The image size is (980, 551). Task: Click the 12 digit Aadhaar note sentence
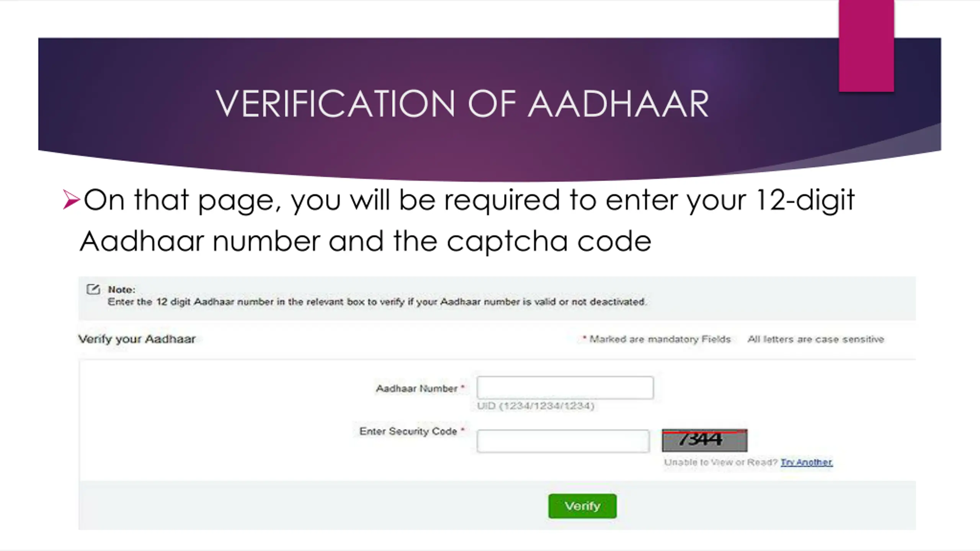coord(377,302)
